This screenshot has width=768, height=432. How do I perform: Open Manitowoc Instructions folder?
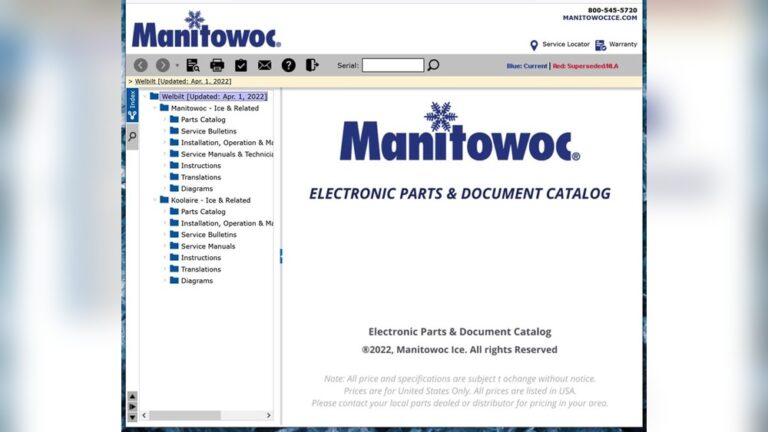[x=201, y=166]
